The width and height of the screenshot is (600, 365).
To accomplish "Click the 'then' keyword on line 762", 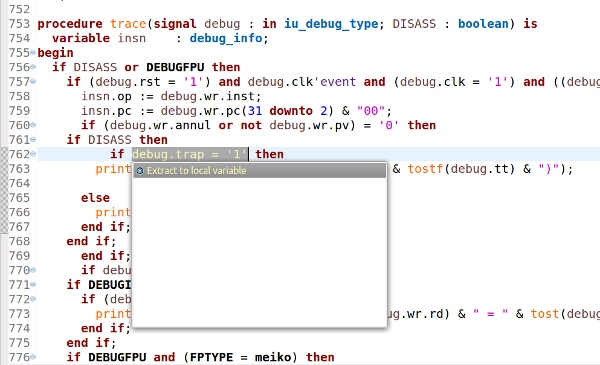I will (270, 154).
